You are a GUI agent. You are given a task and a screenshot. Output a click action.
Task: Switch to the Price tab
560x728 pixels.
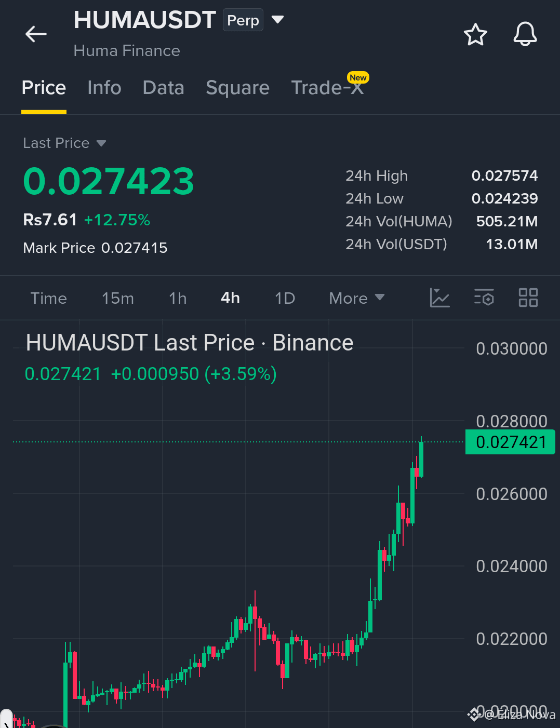point(44,88)
